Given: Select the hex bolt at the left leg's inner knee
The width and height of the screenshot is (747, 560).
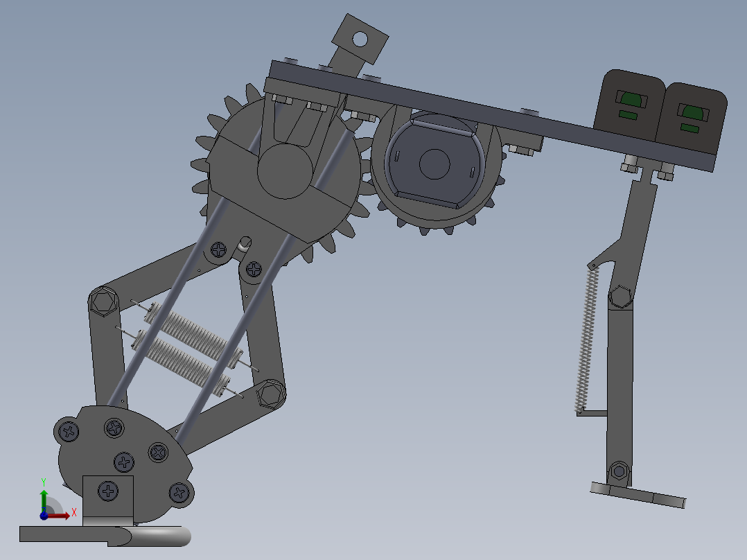Looking at the screenshot, I should tap(270, 394).
